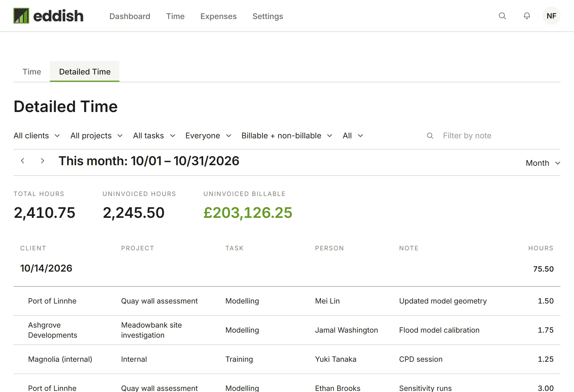574x392 pixels.
Task: Click Ashgrove Developments client cell
Action: 52,330
